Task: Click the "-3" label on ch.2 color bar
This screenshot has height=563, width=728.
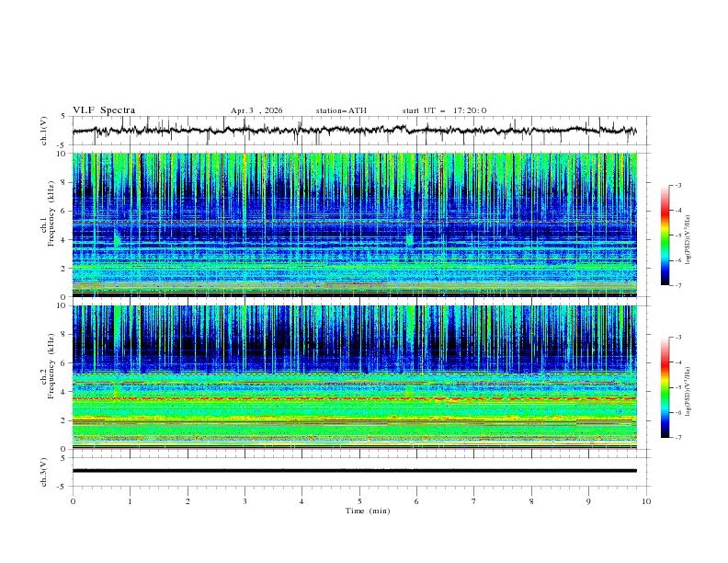Action: (678, 338)
